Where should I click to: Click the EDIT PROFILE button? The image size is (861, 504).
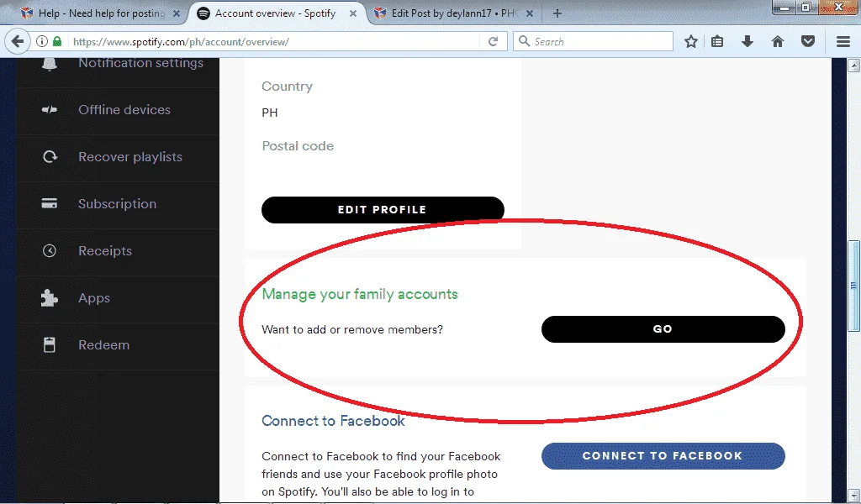383,209
